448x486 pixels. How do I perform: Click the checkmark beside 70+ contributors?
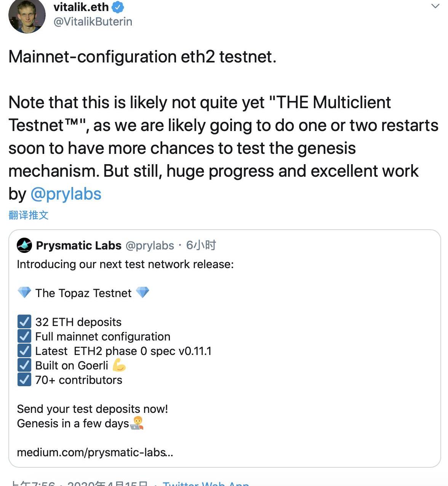tap(24, 380)
